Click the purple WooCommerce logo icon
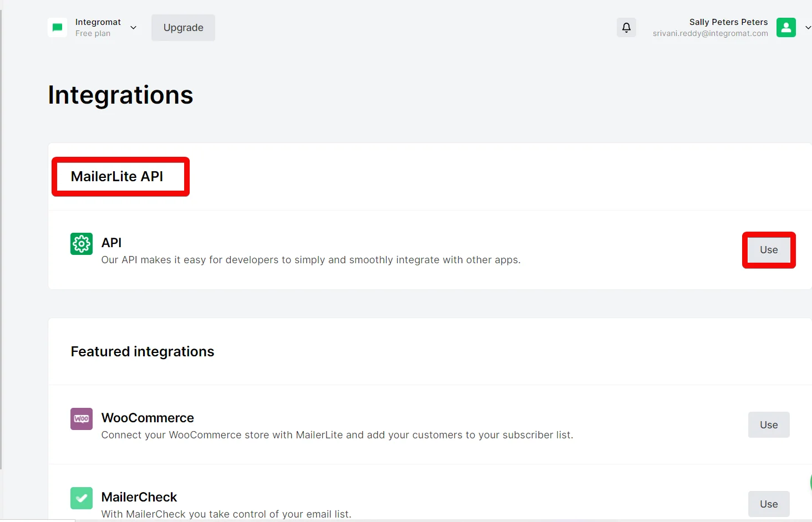This screenshot has width=812, height=522. 82,419
